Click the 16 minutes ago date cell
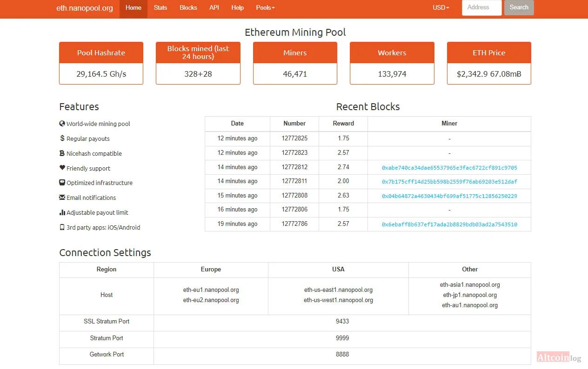 click(237, 209)
